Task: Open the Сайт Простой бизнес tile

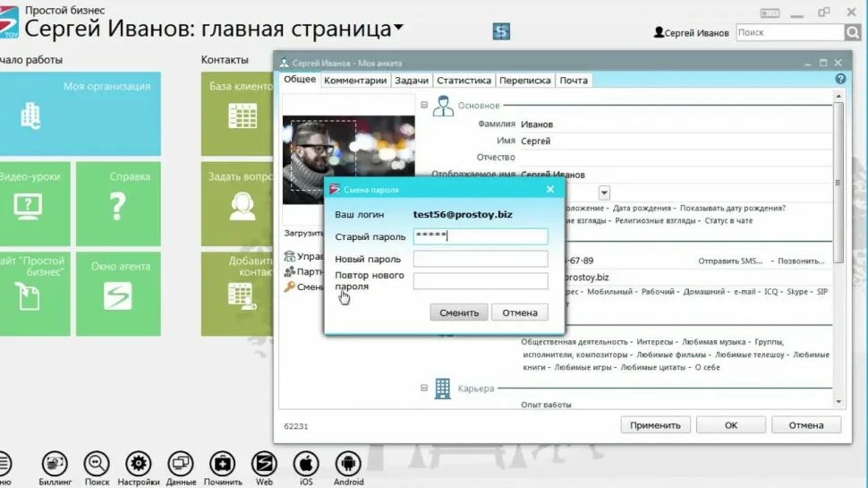Action: [x=35, y=294]
